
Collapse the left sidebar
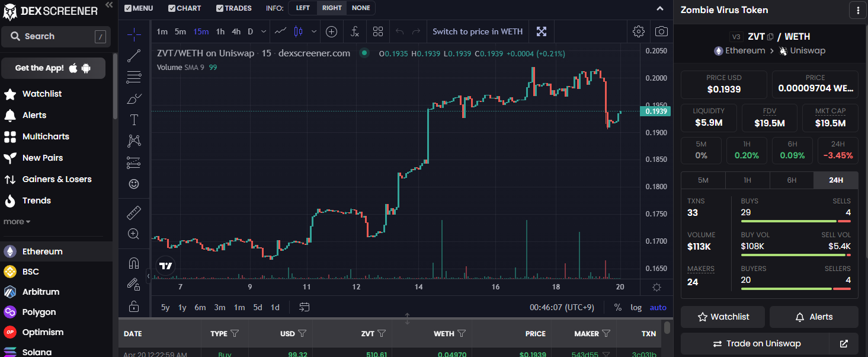(x=108, y=5)
